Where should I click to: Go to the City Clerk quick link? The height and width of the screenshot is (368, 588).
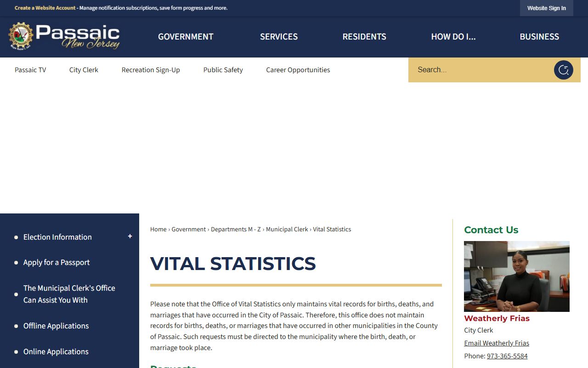click(x=84, y=70)
